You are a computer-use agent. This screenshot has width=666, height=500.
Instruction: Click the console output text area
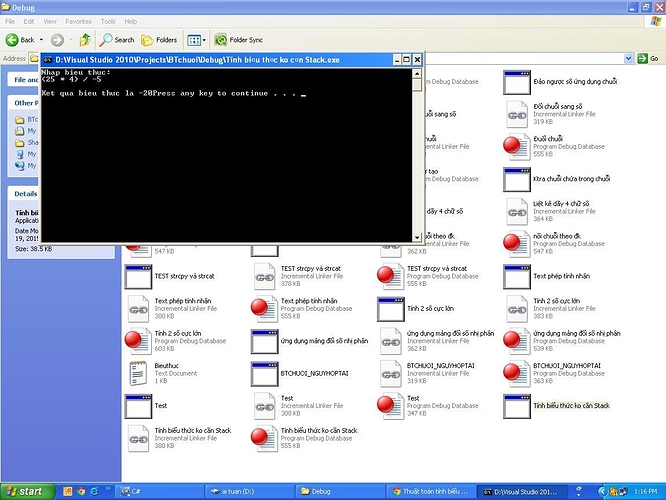click(227, 155)
